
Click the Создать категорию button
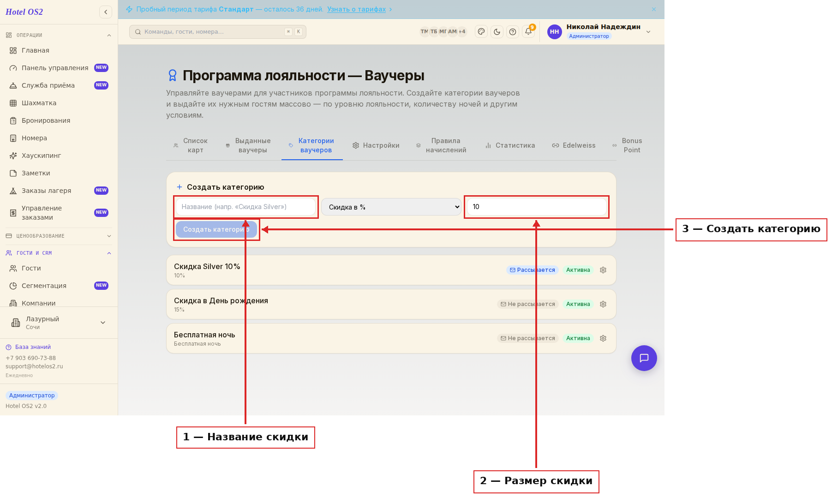click(x=216, y=229)
